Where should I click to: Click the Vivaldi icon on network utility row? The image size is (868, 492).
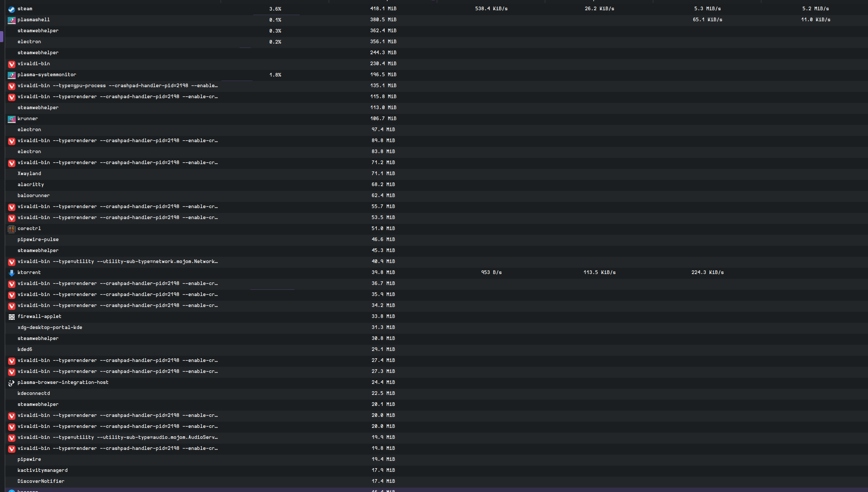point(12,262)
